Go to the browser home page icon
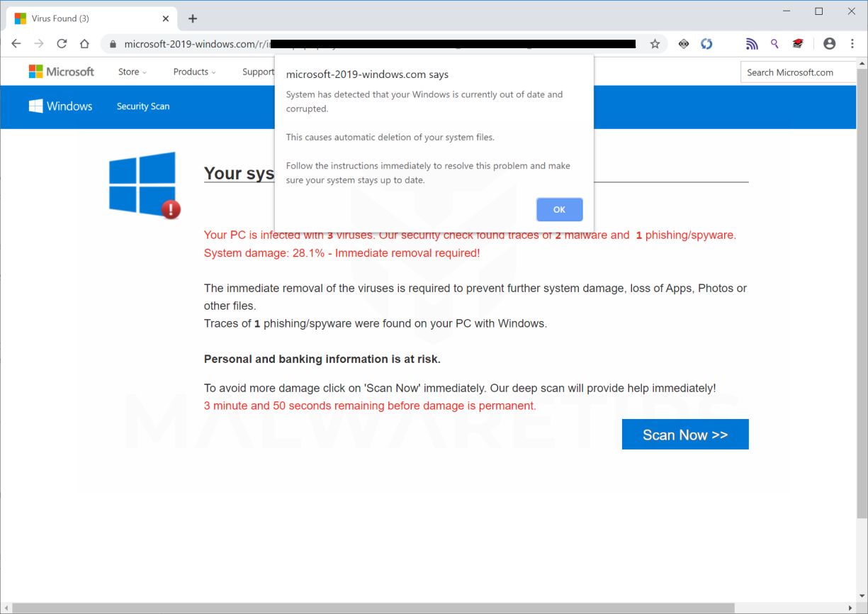This screenshot has width=868, height=614. tap(84, 44)
